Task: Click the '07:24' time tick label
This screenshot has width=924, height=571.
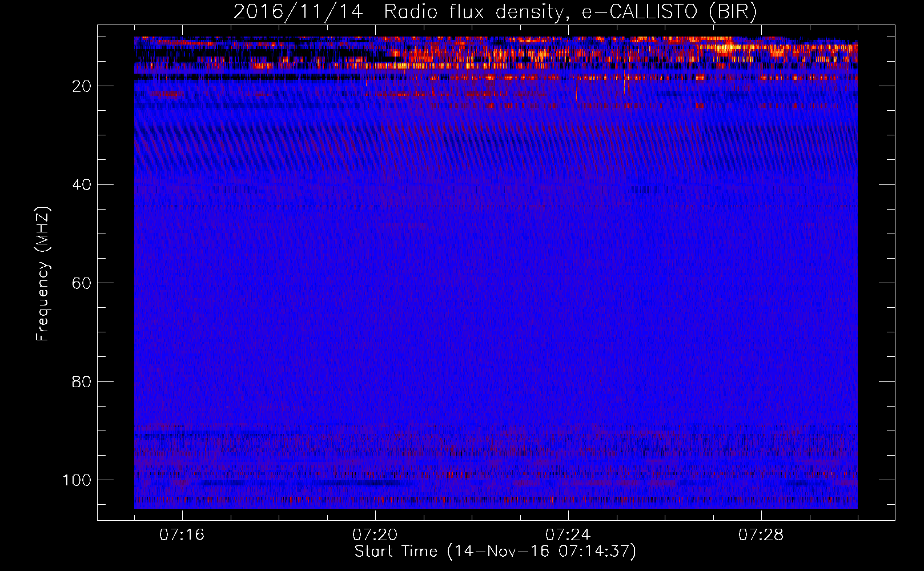Action: pyautogui.click(x=568, y=535)
